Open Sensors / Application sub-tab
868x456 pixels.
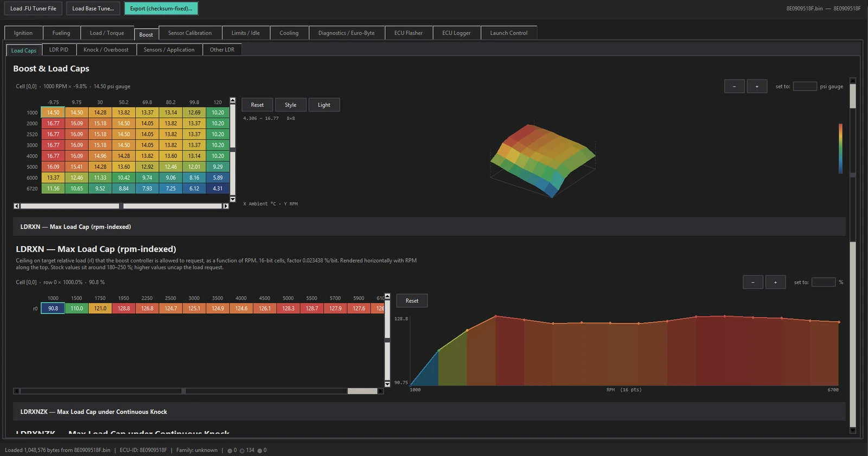(169, 49)
